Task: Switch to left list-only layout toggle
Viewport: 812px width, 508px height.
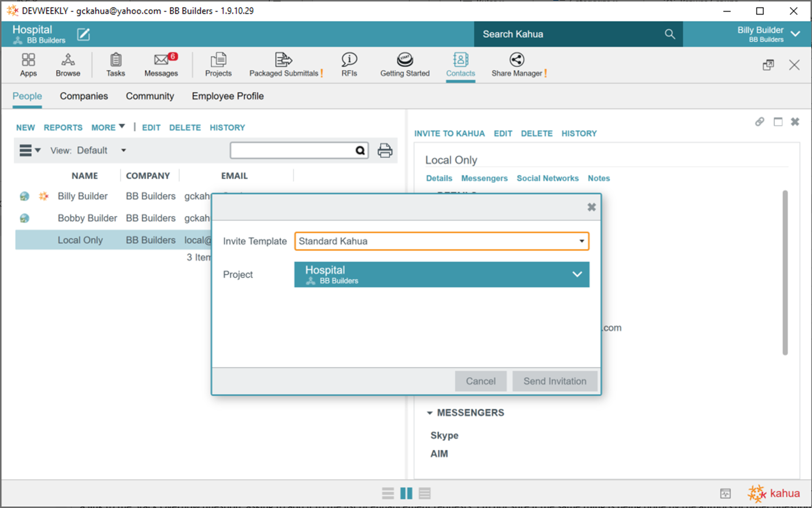Action: tap(388, 493)
